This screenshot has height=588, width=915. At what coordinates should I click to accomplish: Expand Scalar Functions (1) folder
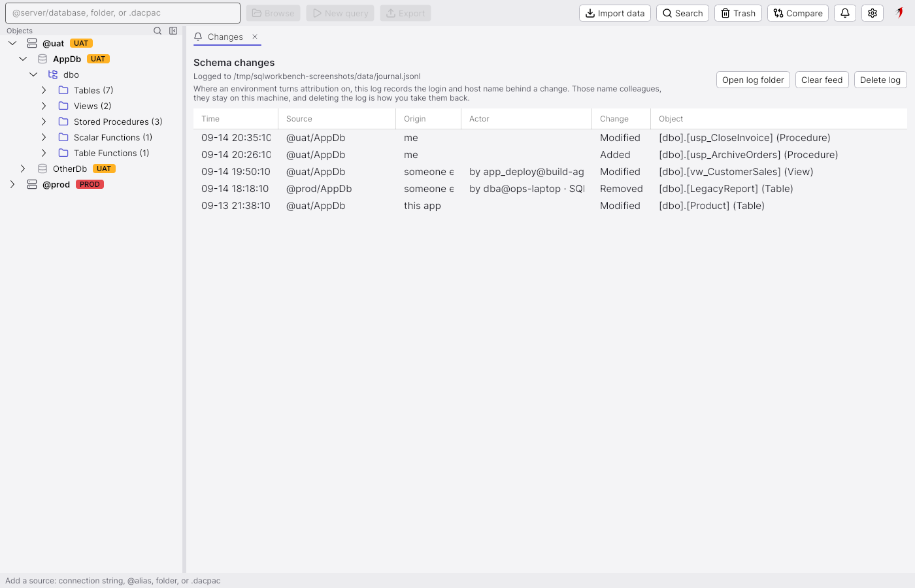44,137
